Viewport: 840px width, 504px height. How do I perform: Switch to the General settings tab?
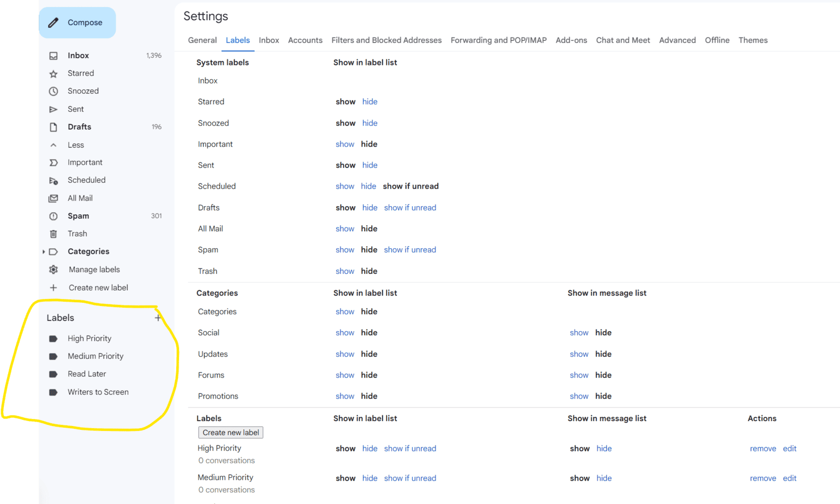pos(202,40)
